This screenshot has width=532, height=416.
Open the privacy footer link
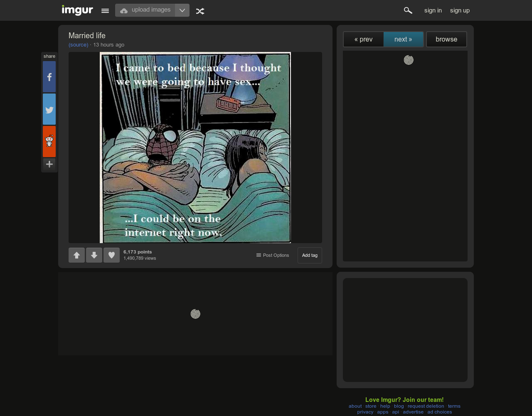(365, 412)
